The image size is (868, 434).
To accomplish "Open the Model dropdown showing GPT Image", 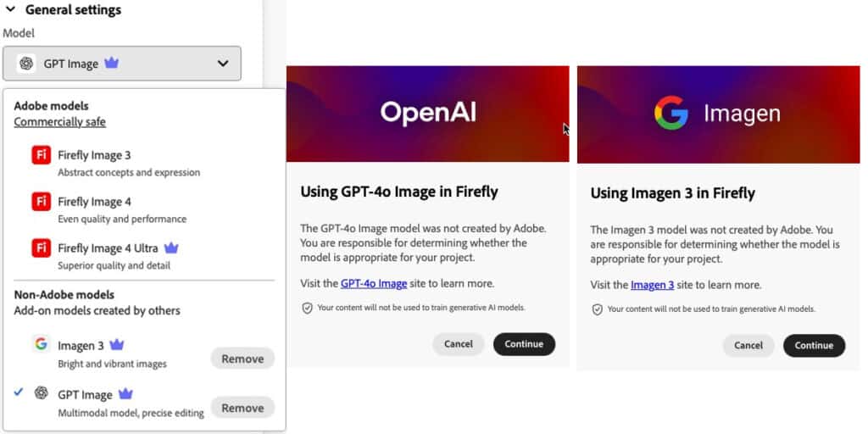I will [x=122, y=63].
